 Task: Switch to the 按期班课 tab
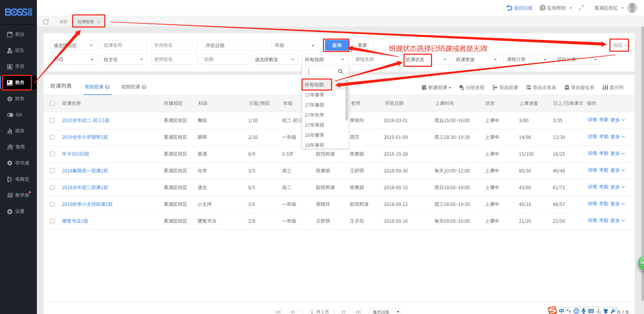[x=130, y=87]
